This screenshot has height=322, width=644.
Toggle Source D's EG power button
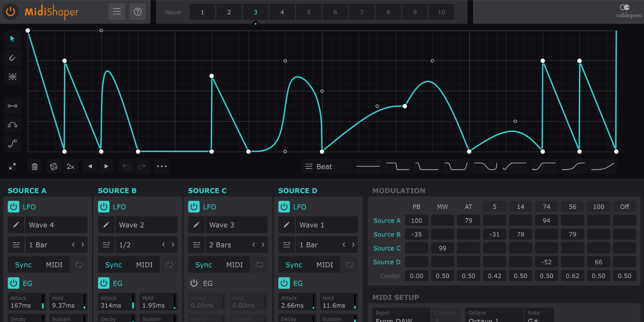pos(284,283)
